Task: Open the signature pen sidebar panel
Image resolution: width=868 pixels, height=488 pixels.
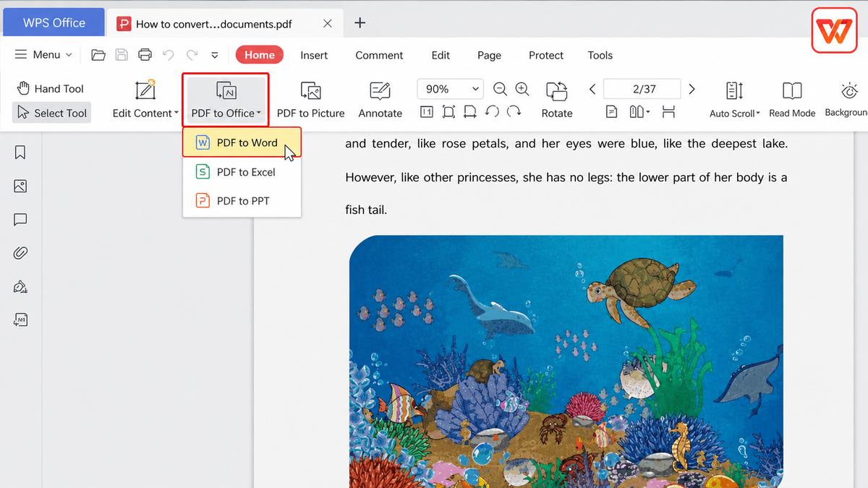Action: pyautogui.click(x=20, y=286)
